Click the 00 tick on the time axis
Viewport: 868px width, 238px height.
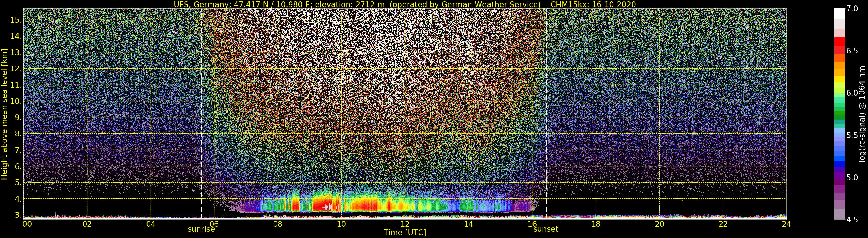[27, 224]
